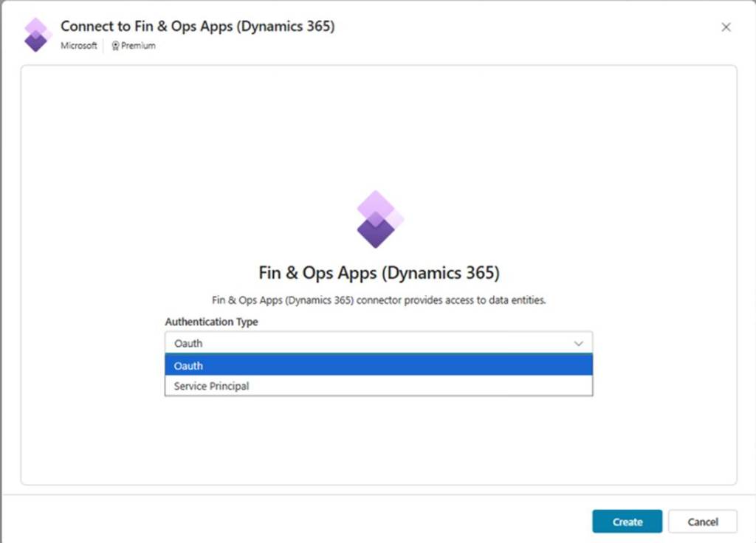This screenshot has width=756, height=543.
Task: Click the divider between Microsoft and Premium
Action: pos(103,46)
